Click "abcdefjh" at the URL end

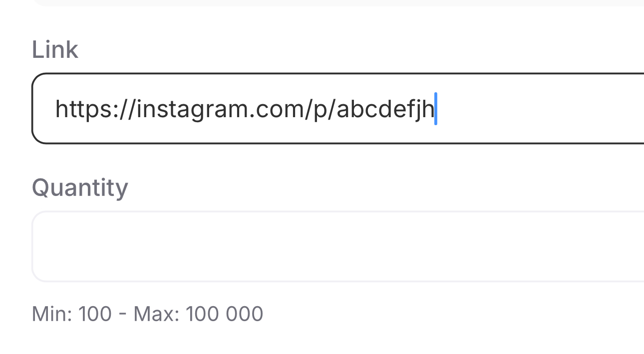[x=385, y=109]
